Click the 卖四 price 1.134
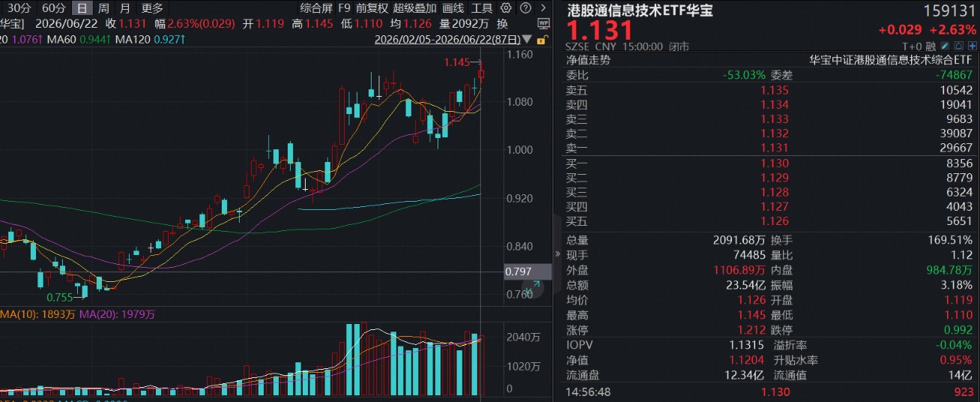 775,105
